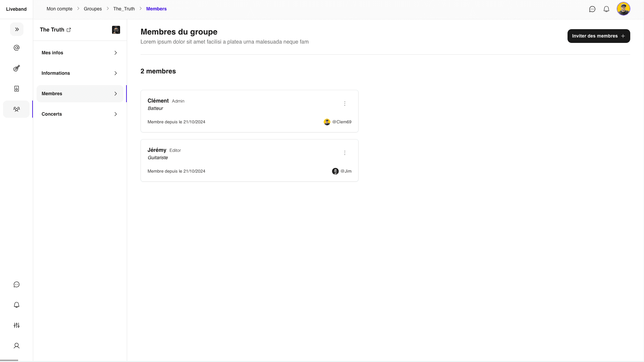Image resolution: width=644 pixels, height=362 pixels.
Task: Click the settings sliders icon sidebar
Action: click(x=16, y=325)
